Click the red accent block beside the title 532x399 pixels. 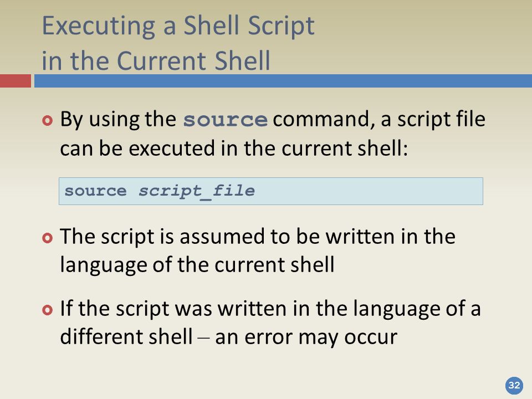coord(16,81)
